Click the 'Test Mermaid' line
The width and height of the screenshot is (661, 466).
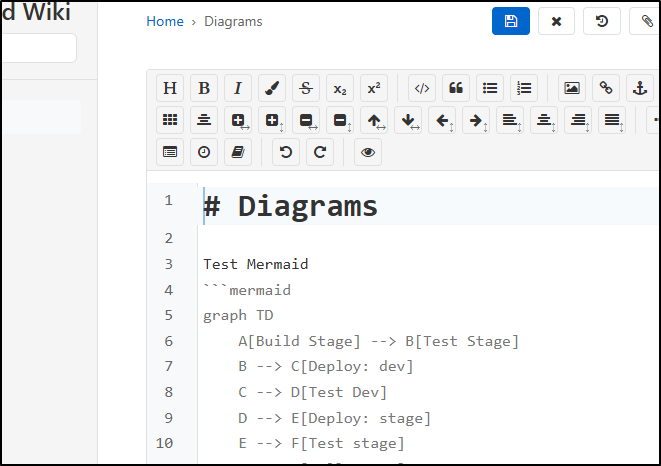pos(255,264)
